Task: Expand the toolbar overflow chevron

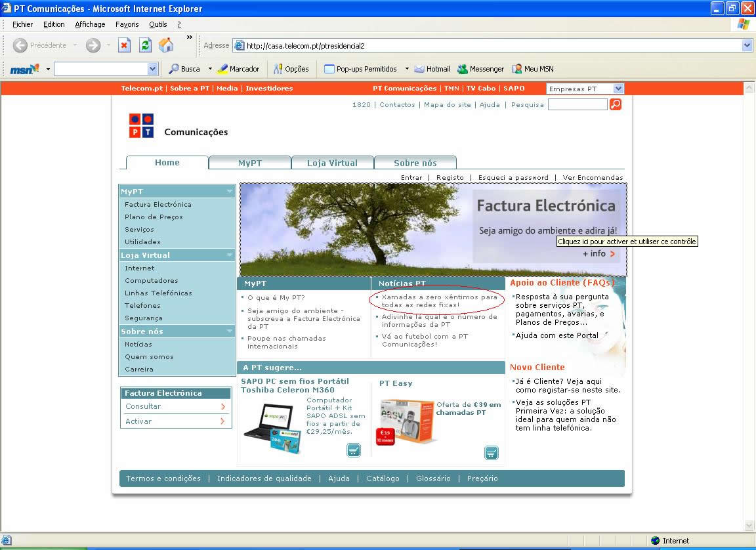Action: (x=190, y=37)
